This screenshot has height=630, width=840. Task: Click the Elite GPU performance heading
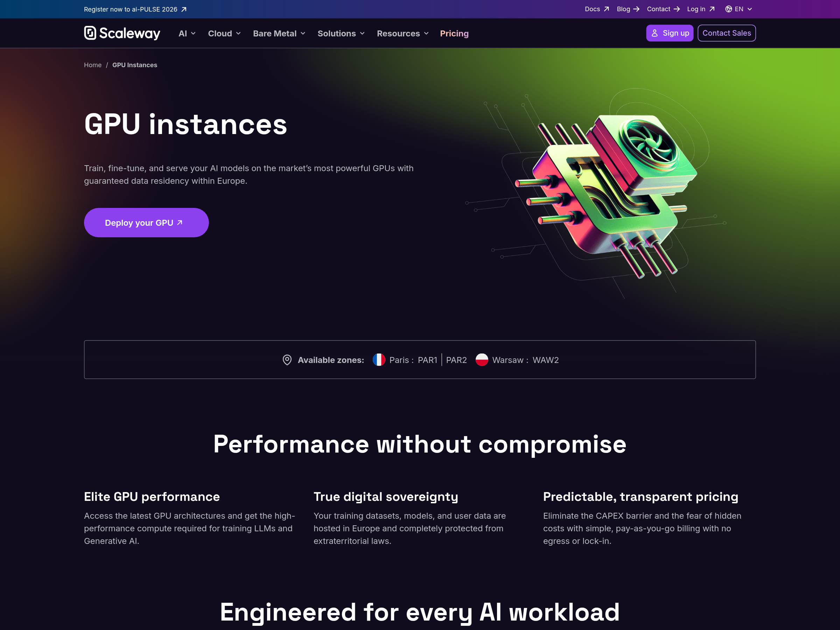coord(152,497)
